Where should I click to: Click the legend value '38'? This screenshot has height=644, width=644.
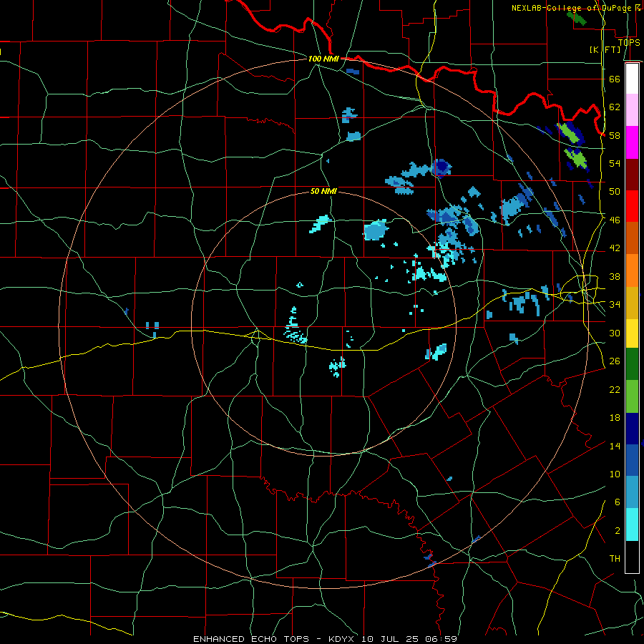(x=615, y=276)
